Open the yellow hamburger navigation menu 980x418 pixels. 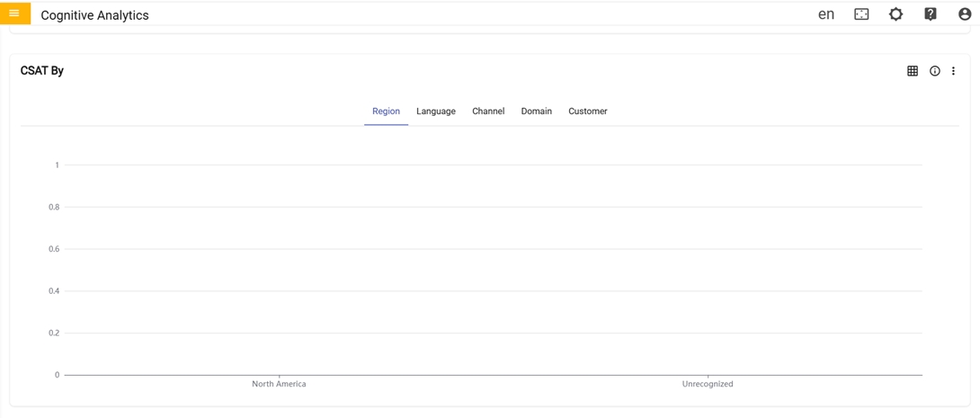point(14,13)
